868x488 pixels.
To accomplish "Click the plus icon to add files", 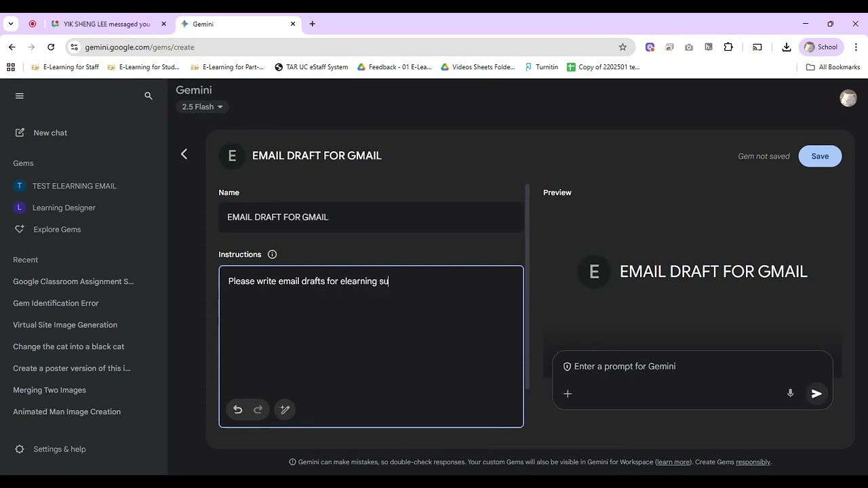I will tap(568, 394).
